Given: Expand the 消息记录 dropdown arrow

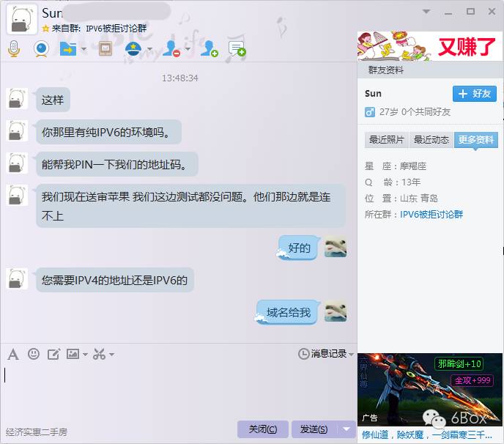Looking at the screenshot, I should click(351, 355).
